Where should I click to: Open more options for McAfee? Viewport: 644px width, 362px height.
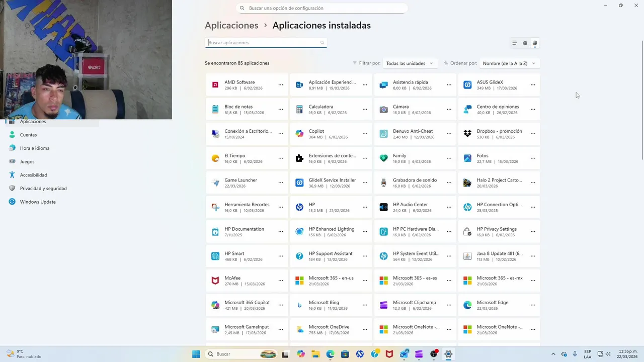coord(281,281)
